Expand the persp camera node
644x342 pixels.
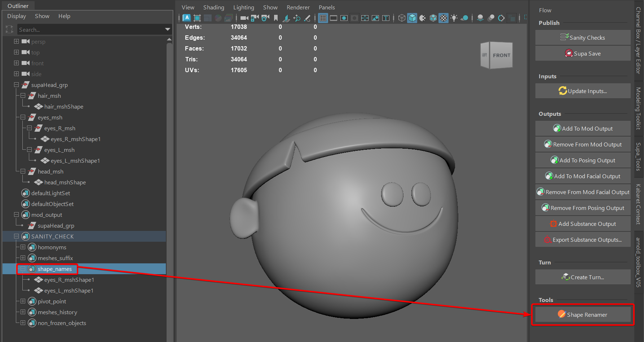(16, 41)
